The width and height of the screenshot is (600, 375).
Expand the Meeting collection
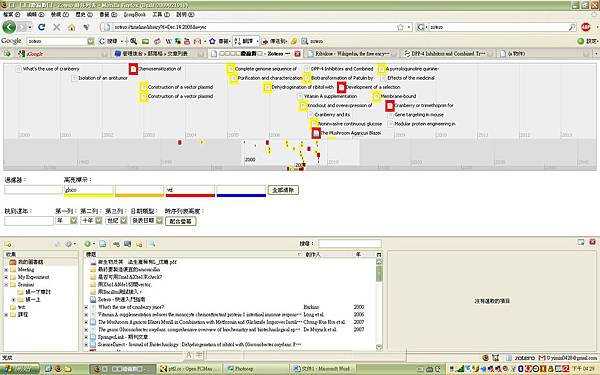pos(6,269)
